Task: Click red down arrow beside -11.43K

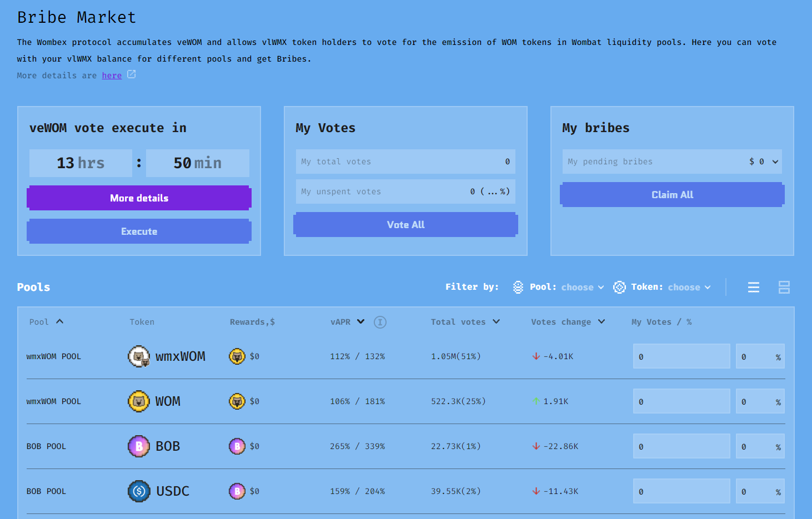Action: tap(536, 491)
